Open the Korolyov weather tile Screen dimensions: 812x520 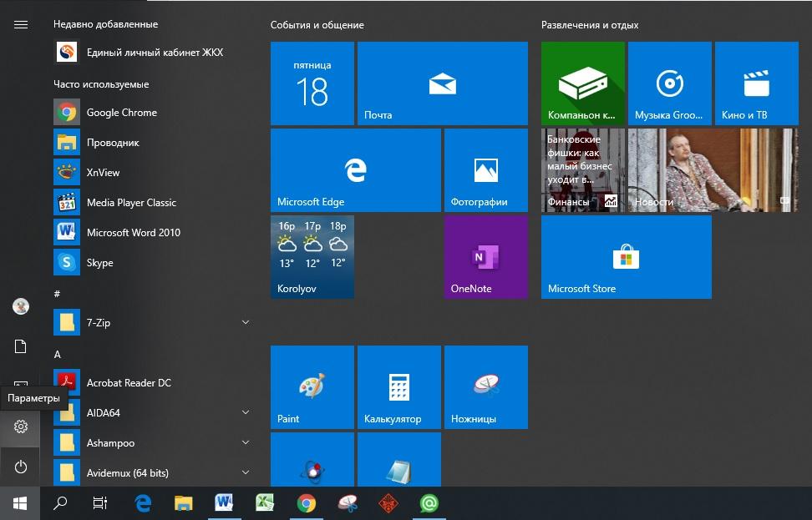coord(312,257)
